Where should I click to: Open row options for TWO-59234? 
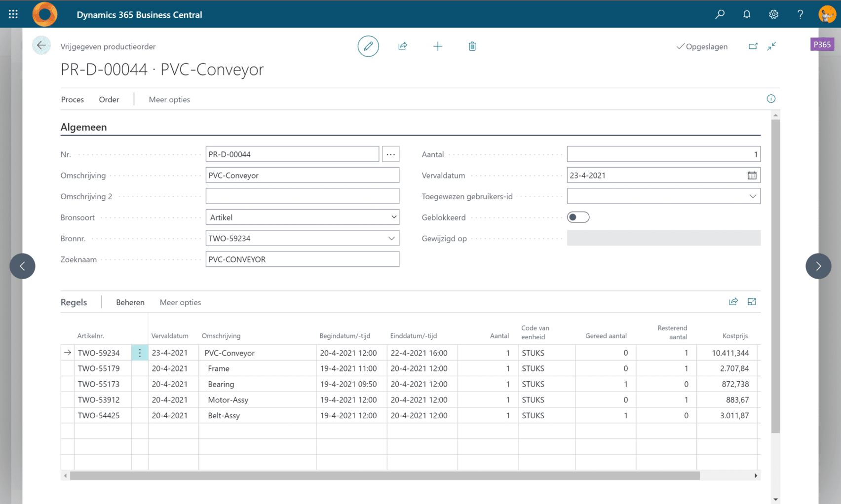(x=140, y=353)
